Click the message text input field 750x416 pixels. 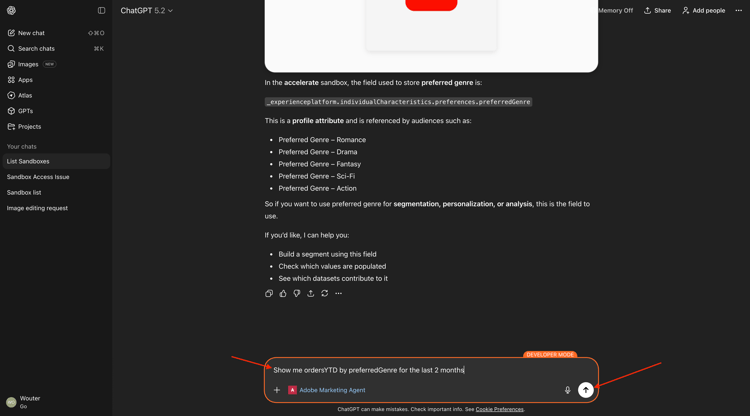431,370
